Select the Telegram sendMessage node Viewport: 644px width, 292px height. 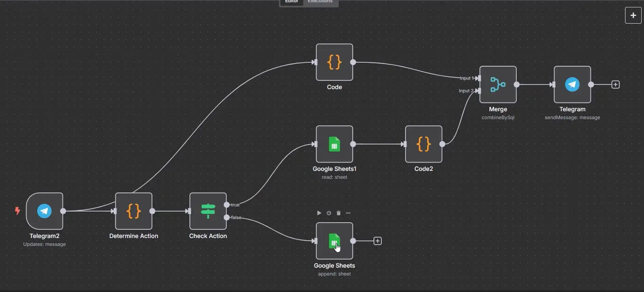point(572,84)
